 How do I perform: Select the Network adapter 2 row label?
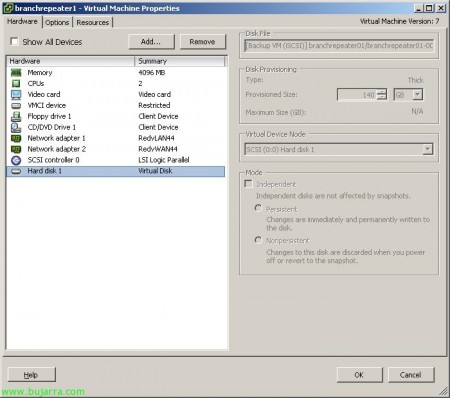[57, 149]
